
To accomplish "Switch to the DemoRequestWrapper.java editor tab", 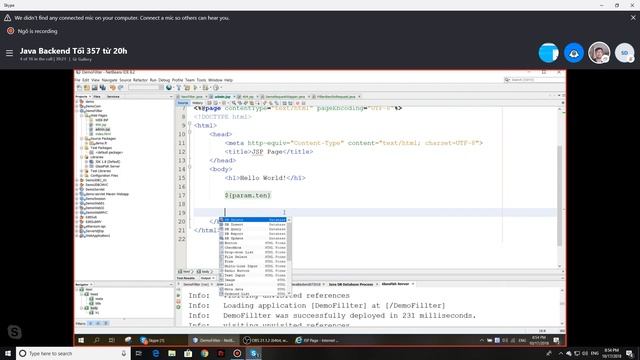I will pyautogui.click(x=284, y=97).
